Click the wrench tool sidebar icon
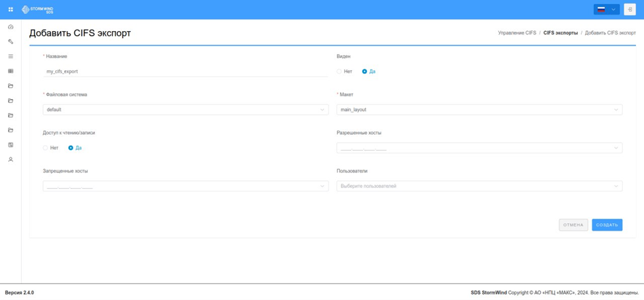This screenshot has width=644, height=300. (11, 42)
